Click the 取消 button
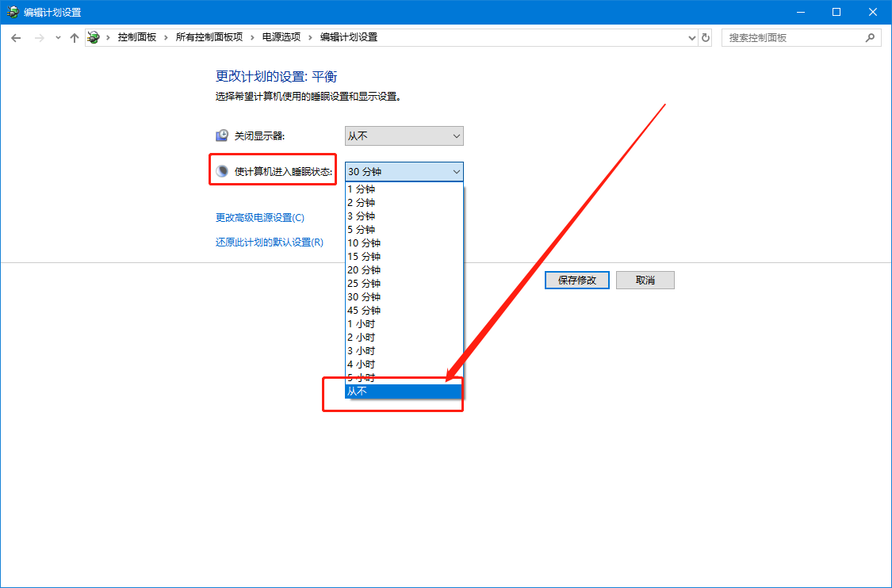892x588 pixels. point(645,280)
